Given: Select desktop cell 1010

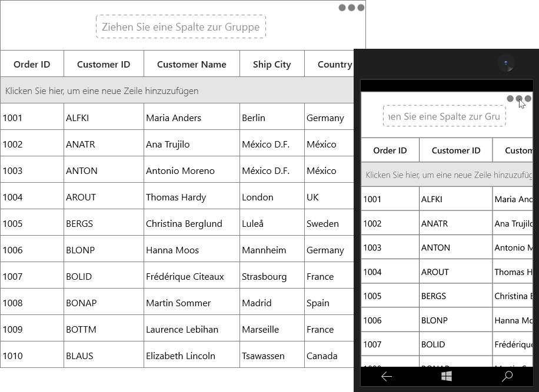Looking at the screenshot, I should point(32,356).
